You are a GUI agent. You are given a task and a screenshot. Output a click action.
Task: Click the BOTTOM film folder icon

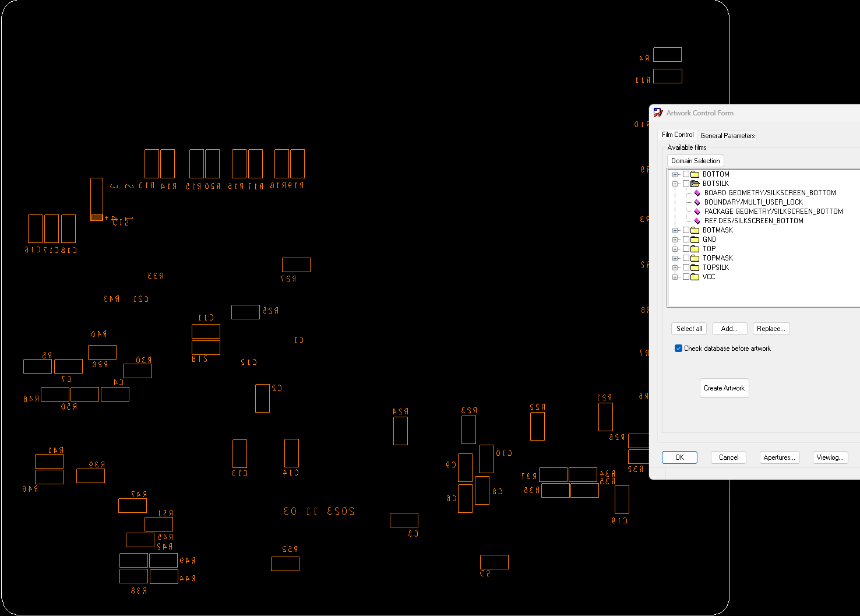coord(695,174)
